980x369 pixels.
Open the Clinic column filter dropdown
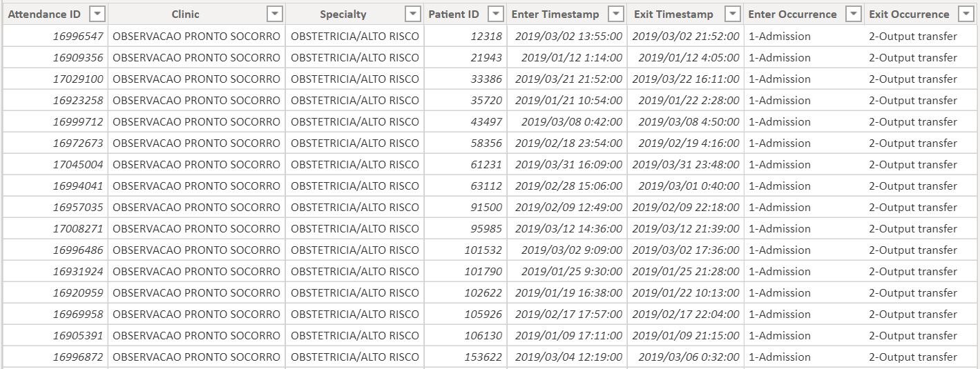(x=275, y=14)
